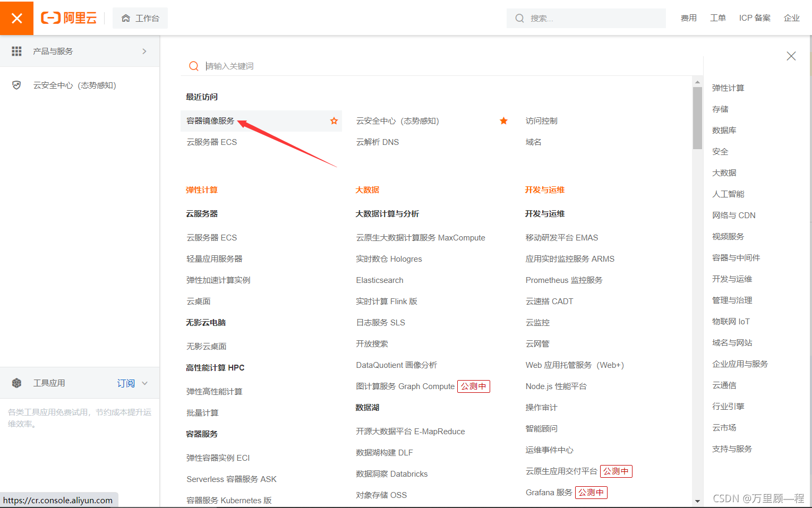Open Elasticsearch link
The image size is (812, 508).
[380, 280]
